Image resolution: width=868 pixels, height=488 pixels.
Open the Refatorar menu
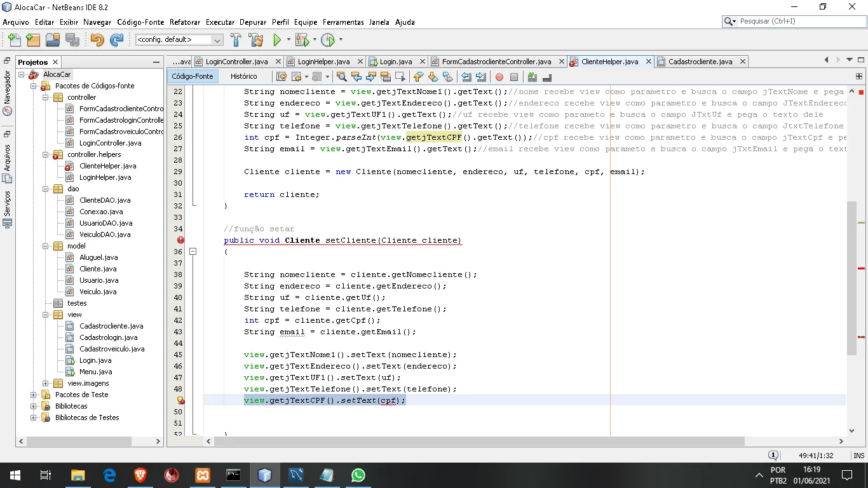pyautogui.click(x=185, y=22)
